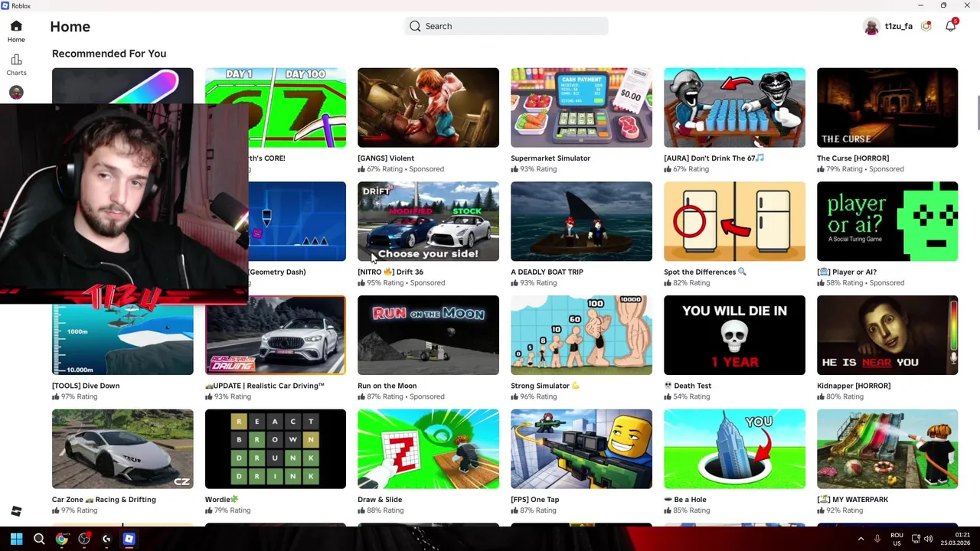
Task: Click the Roblox taskbar icon
Action: click(x=129, y=539)
